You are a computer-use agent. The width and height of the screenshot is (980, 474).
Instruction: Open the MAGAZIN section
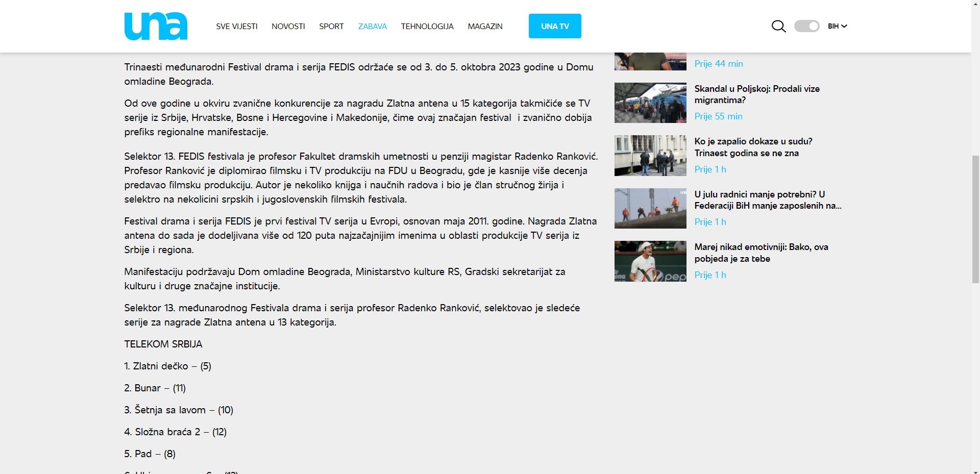(x=485, y=27)
